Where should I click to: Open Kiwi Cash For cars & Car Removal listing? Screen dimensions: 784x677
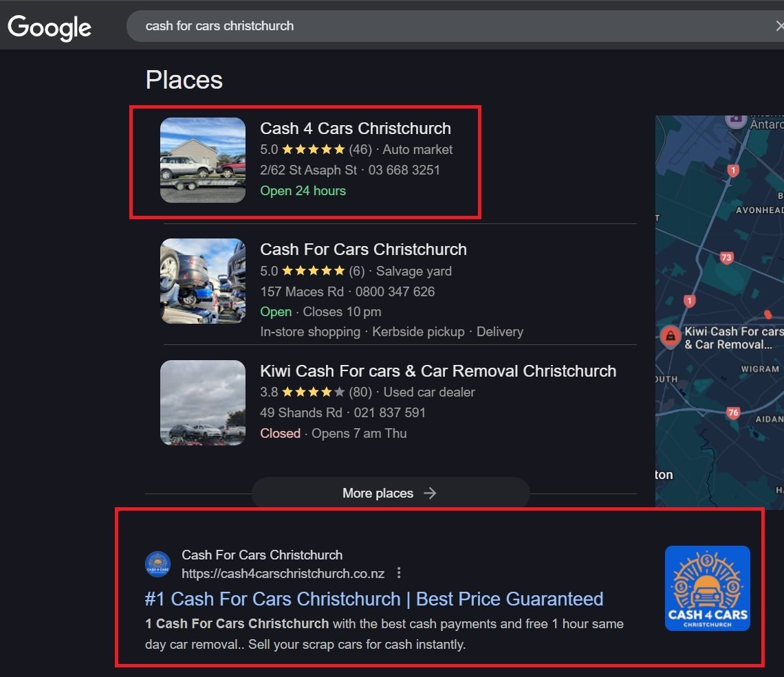(437, 371)
